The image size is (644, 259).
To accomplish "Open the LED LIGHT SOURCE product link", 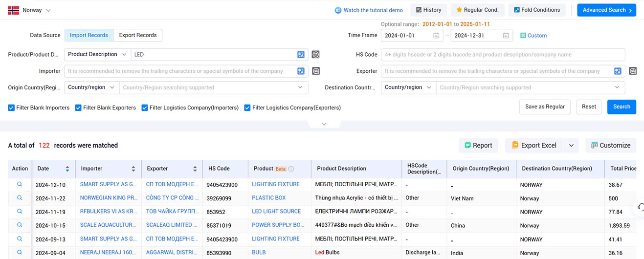I will click(276, 212).
